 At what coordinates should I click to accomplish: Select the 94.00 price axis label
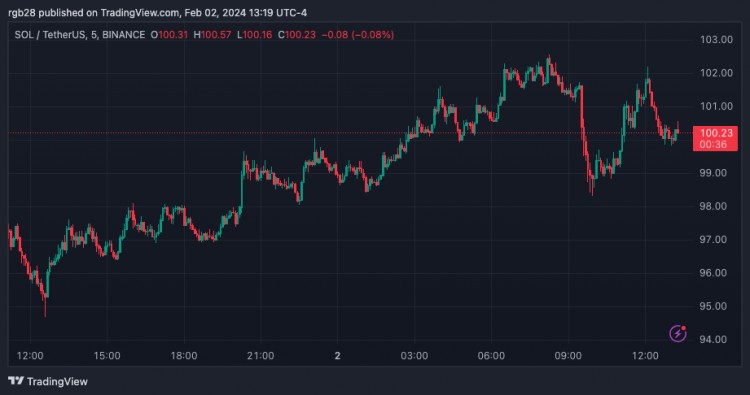(713, 339)
